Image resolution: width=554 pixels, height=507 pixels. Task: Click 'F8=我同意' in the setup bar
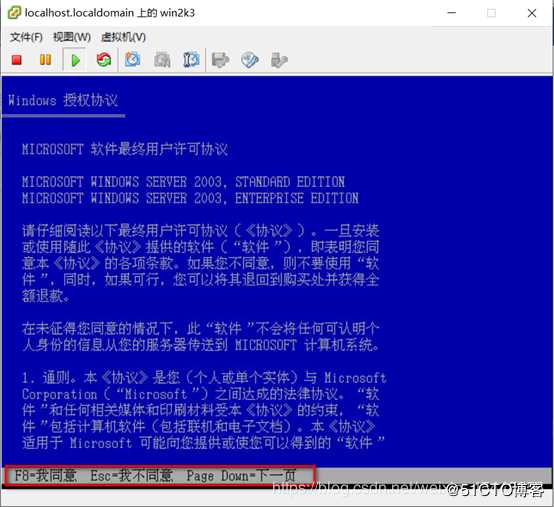(x=46, y=476)
